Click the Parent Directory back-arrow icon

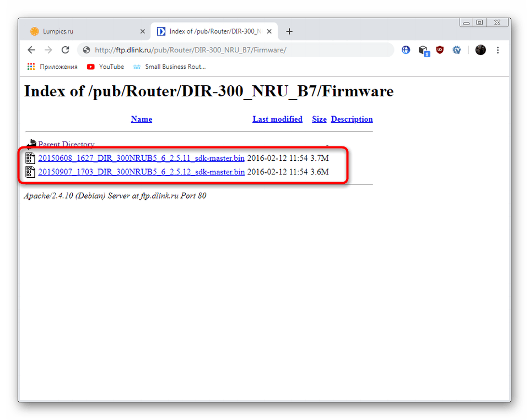pyautogui.click(x=31, y=144)
